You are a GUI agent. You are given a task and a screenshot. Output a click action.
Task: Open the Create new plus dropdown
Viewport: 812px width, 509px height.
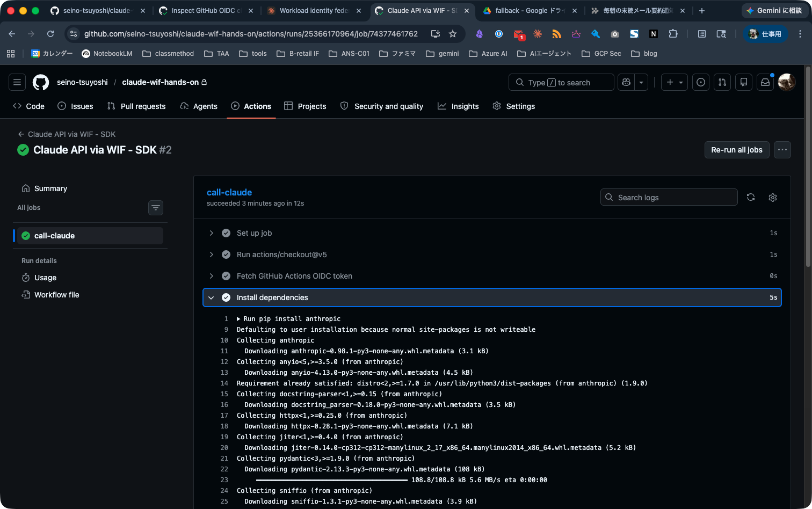tap(675, 82)
